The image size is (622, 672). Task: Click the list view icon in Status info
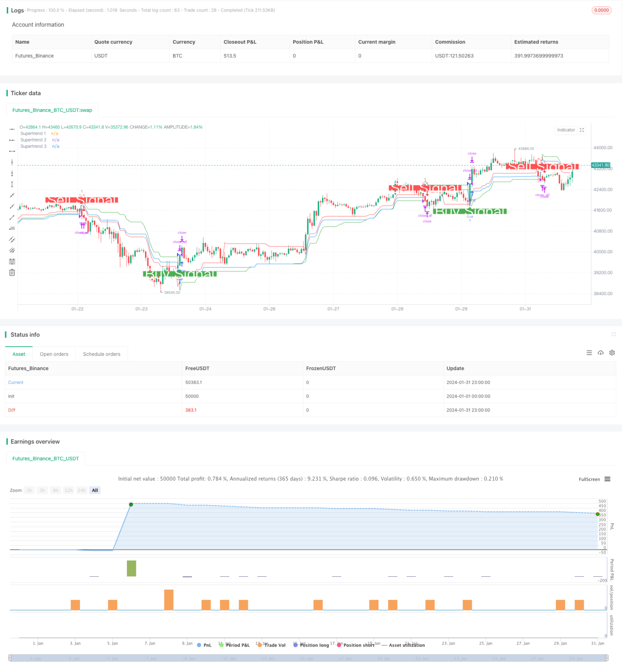589,353
